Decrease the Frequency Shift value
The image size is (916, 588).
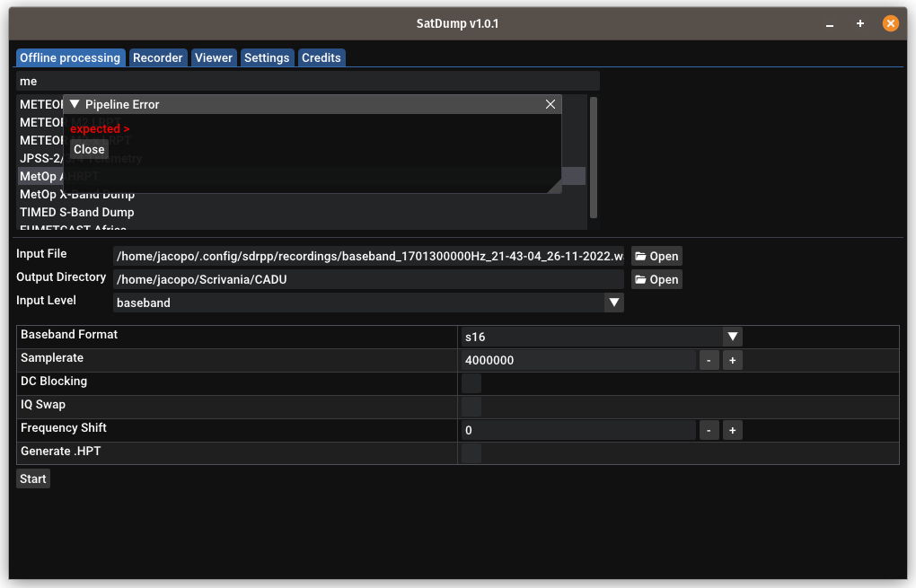pos(709,429)
